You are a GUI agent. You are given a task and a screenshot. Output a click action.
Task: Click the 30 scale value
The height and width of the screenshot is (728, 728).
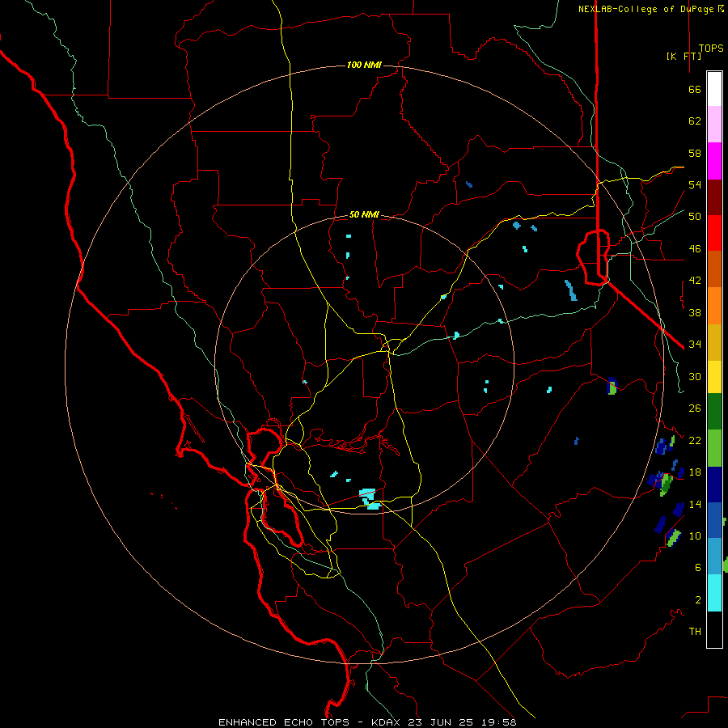[695, 376]
